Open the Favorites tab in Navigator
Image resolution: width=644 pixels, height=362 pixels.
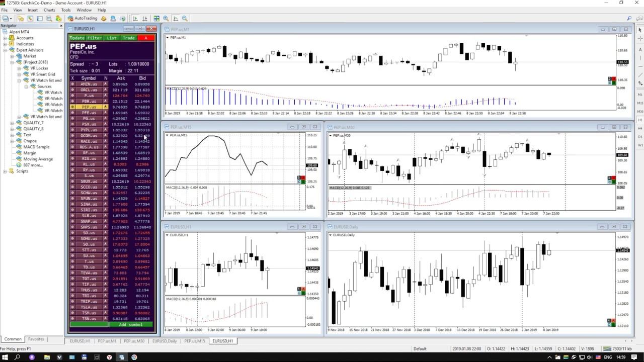(36, 339)
